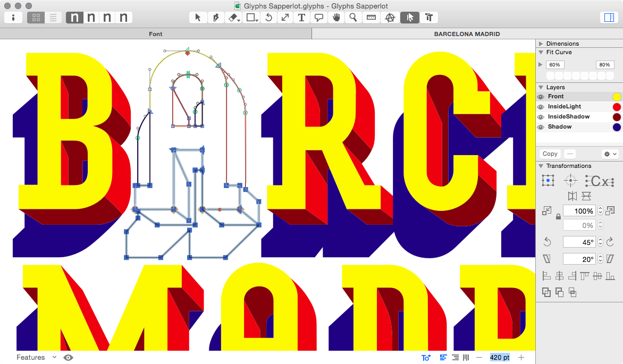Switch to the Font tab

tap(155, 33)
